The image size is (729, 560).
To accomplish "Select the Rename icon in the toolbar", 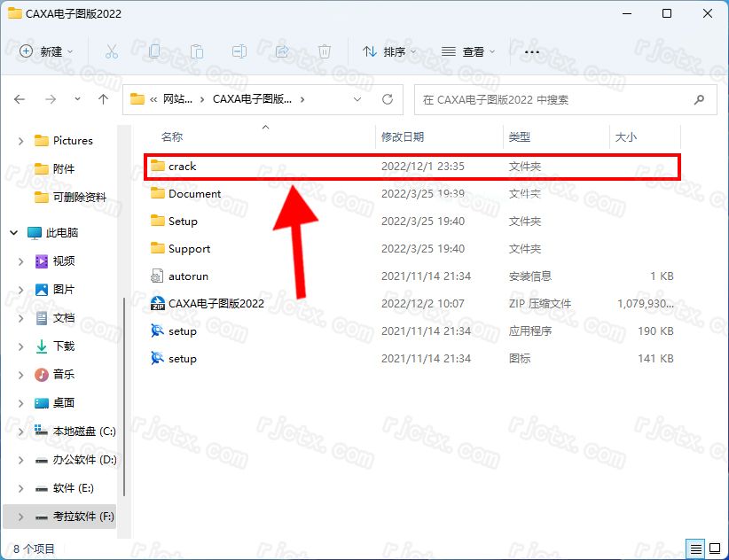I will pos(239,51).
